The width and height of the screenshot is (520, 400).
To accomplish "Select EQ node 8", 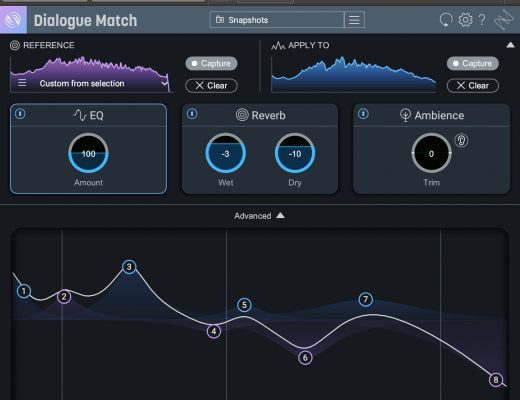I will [496, 379].
